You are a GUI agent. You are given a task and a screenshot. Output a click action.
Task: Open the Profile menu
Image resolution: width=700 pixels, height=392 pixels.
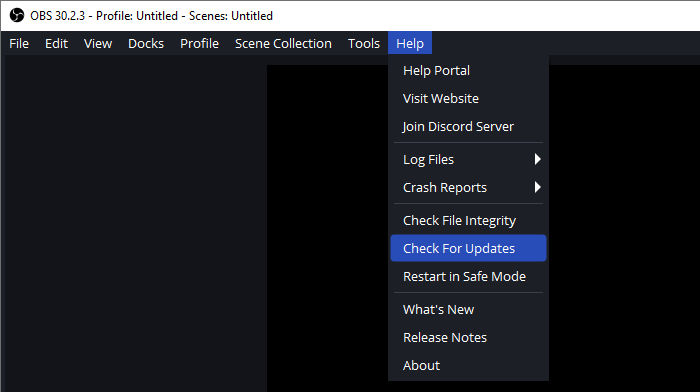199,43
